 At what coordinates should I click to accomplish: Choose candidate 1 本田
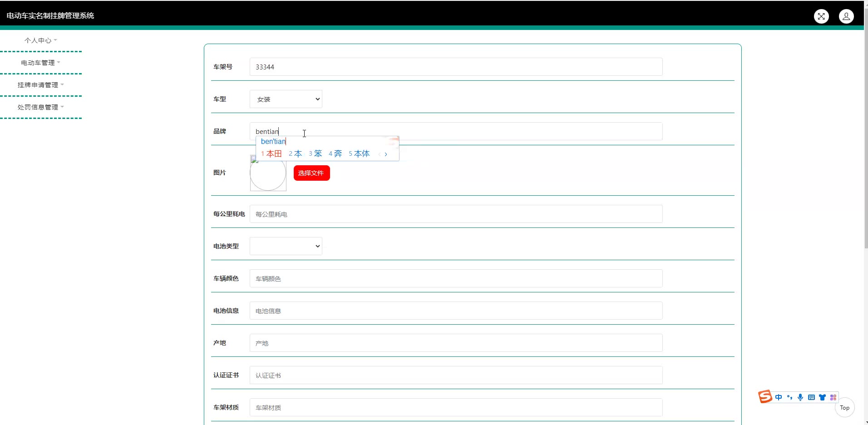(x=271, y=154)
